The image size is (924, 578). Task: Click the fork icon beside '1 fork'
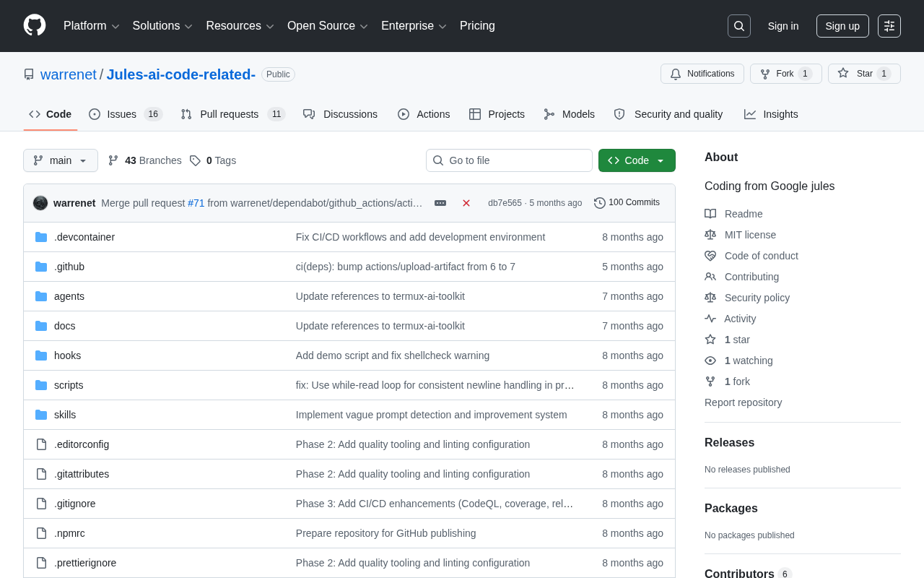coord(710,381)
